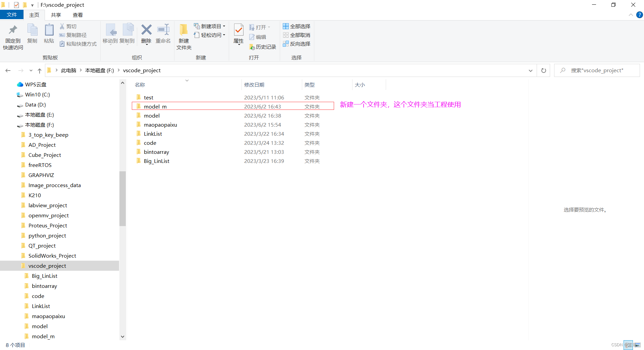Select the model_m folder in file list
The height and width of the screenshot is (350, 644).
pyautogui.click(x=233, y=106)
